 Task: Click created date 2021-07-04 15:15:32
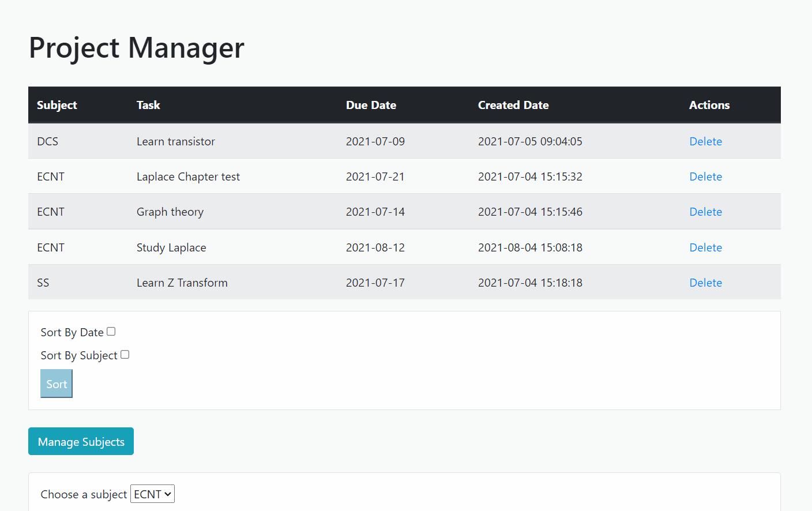[530, 176]
